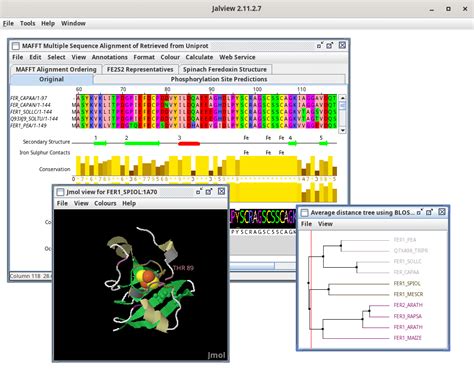Iconify the Average distance tree window
Screen dimensions: 474x379
tap(420, 212)
